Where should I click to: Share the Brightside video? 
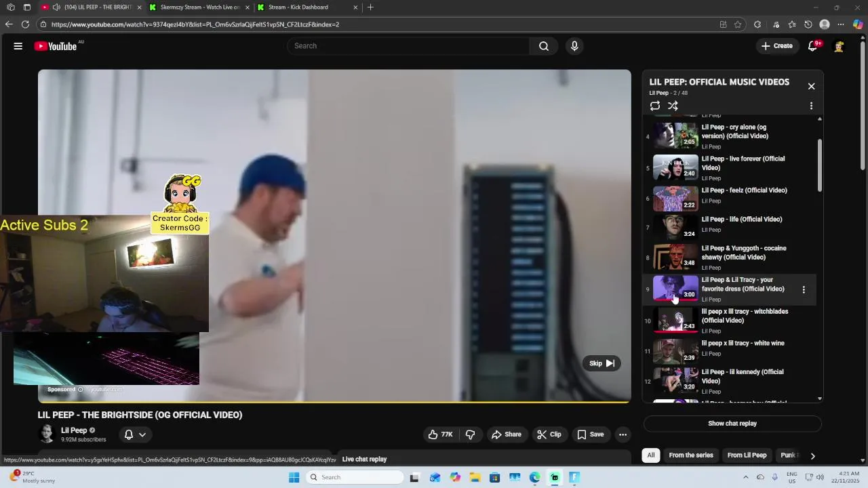click(507, 434)
